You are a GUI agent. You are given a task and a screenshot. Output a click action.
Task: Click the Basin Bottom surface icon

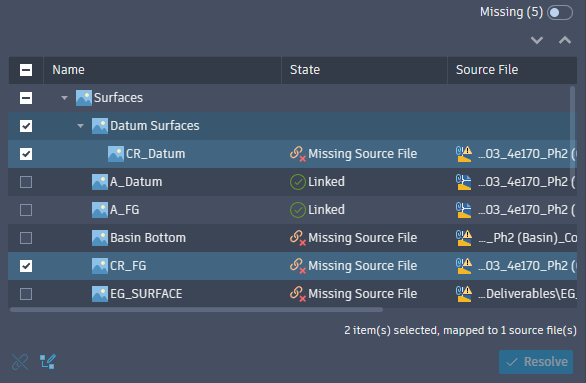coord(100,238)
